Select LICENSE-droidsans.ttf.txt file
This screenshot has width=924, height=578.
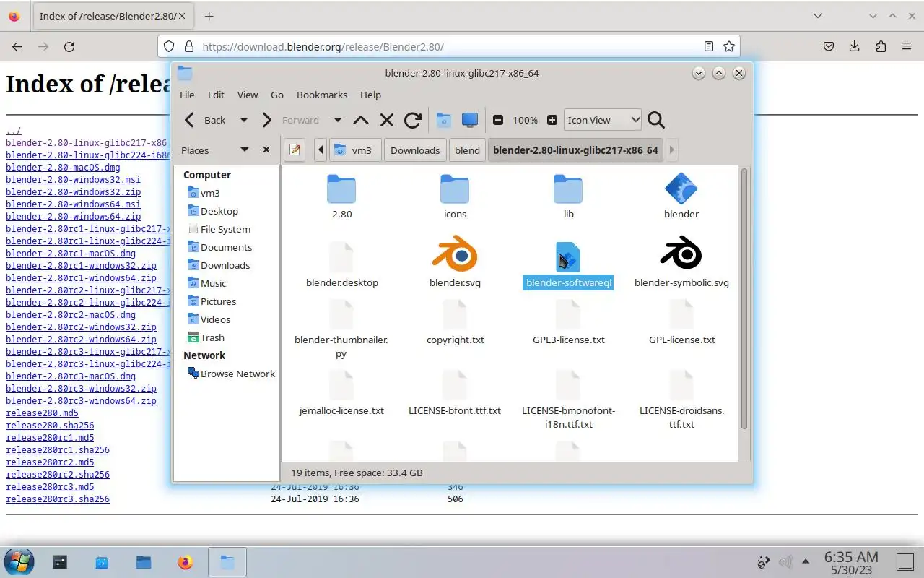681,400
